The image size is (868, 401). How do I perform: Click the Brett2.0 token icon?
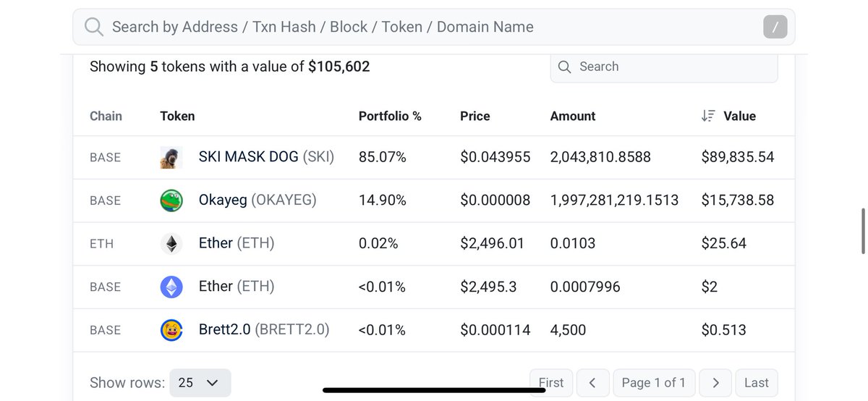tap(171, 330)
